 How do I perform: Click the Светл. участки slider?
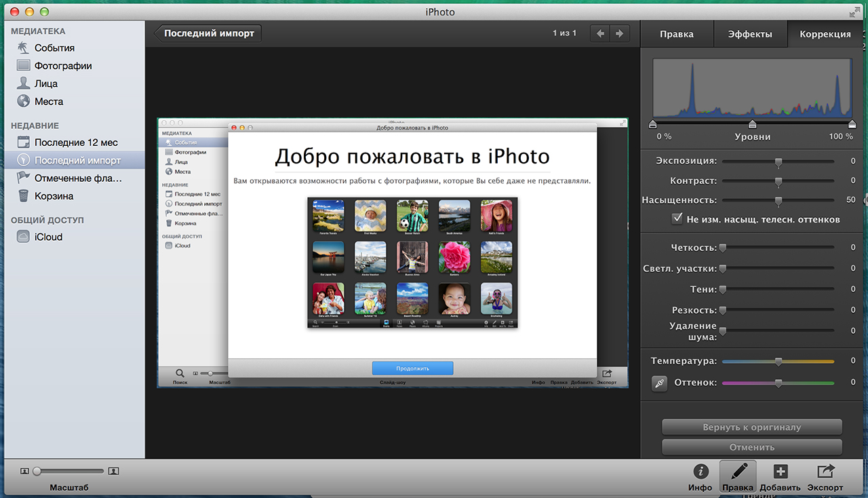click(778, 269)
